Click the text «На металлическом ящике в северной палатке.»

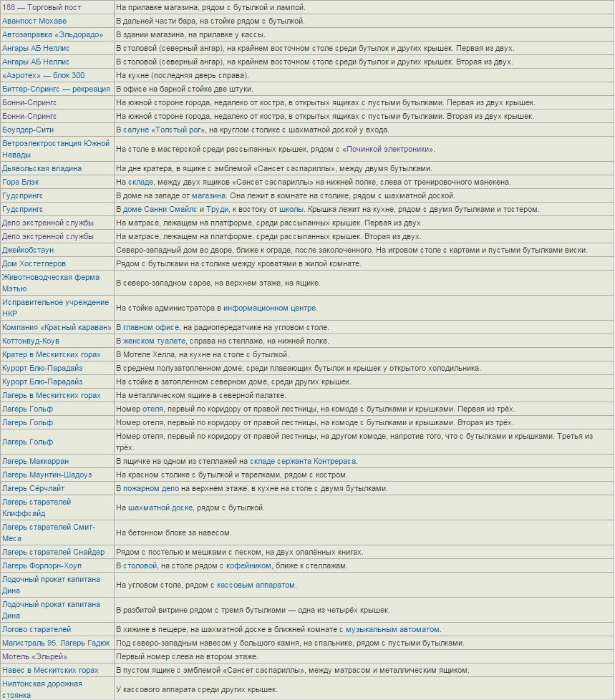[x=201, y=396]
